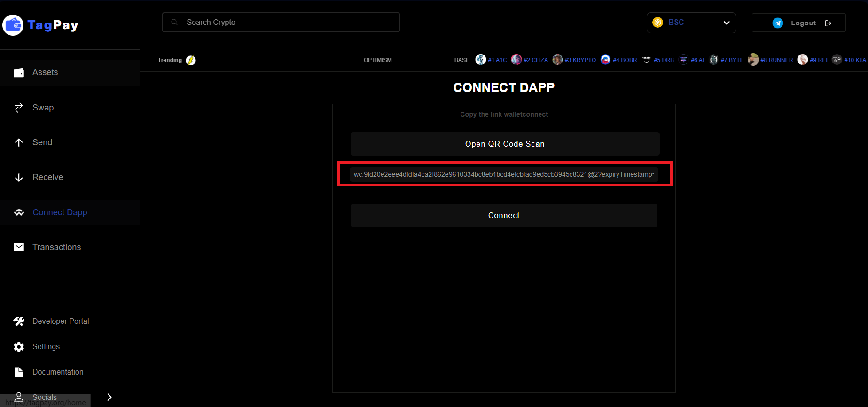This screenshot has width=868, height=407.
Task: Click the TagPay wallet logo icon
Action: pyautogui.click(x=13, y=25)
